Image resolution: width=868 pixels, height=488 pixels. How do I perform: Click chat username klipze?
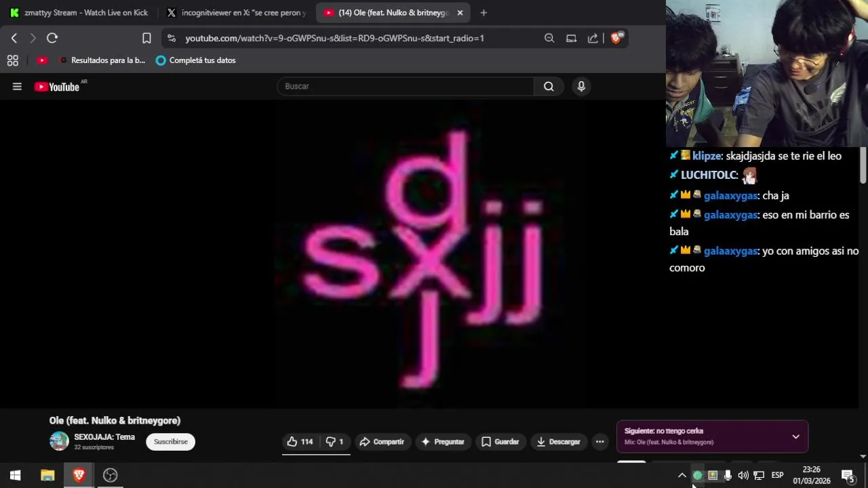pyautogui.click(x=707, y=156)
